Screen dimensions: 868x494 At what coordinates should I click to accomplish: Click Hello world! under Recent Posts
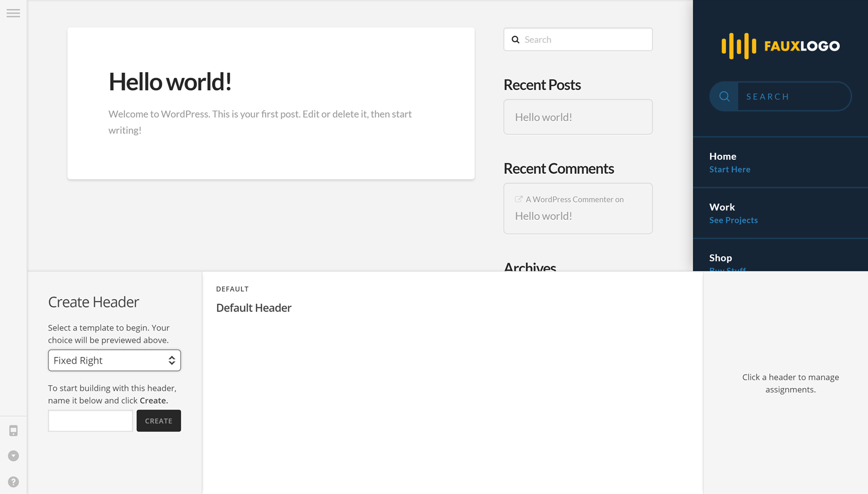544,117
